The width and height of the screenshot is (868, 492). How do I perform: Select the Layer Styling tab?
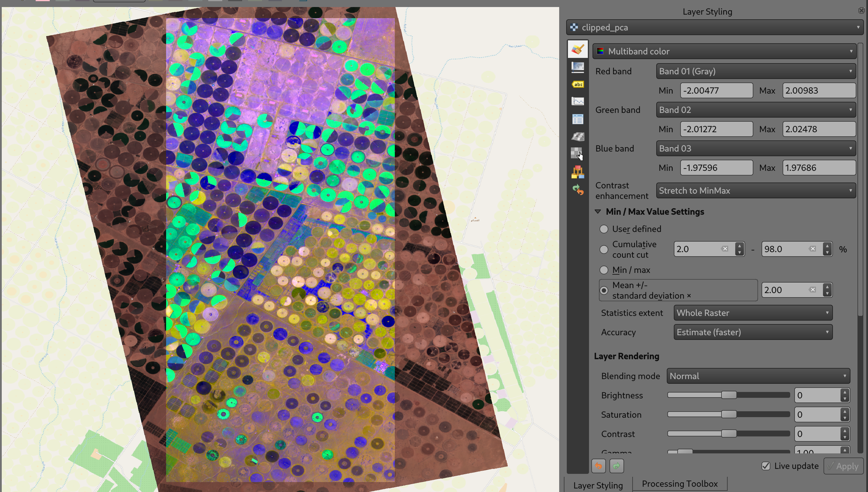(x=598, y=485)
